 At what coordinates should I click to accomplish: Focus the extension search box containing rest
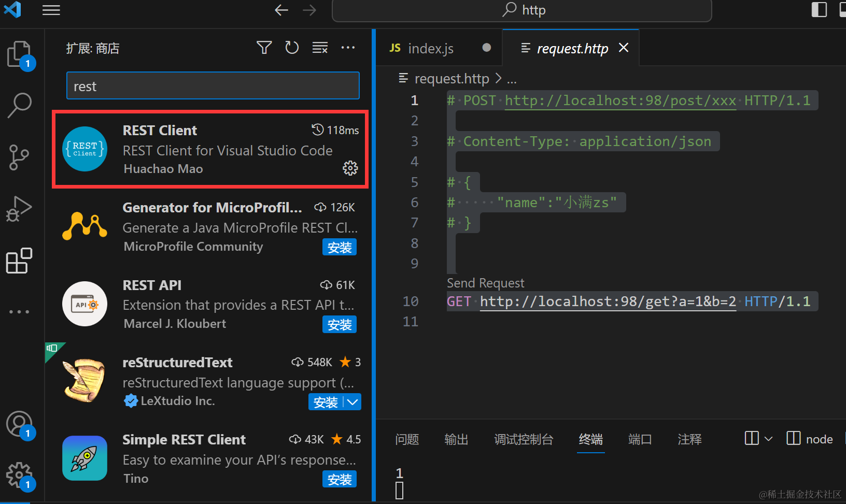click(x=213, y=85)
